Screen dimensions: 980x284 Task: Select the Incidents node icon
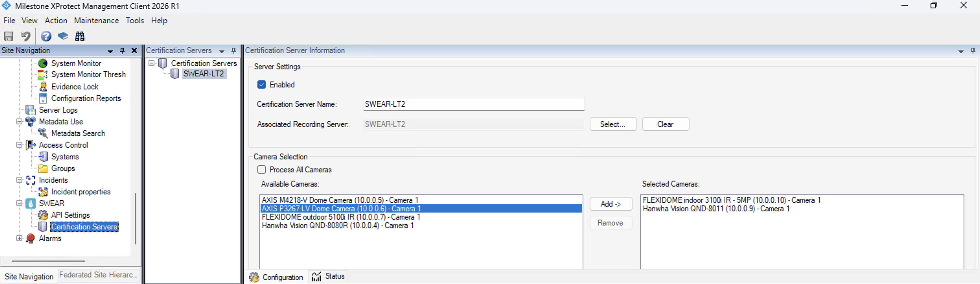[30, 180]
